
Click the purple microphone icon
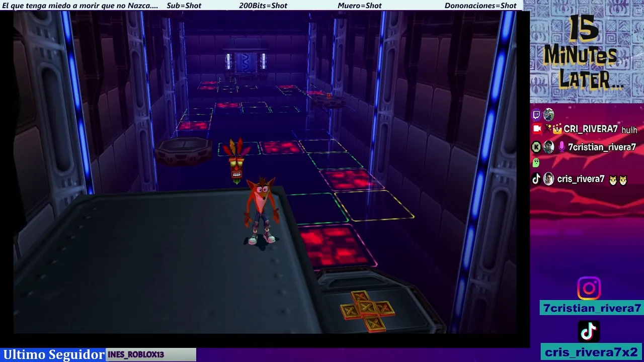pos(561,147)
